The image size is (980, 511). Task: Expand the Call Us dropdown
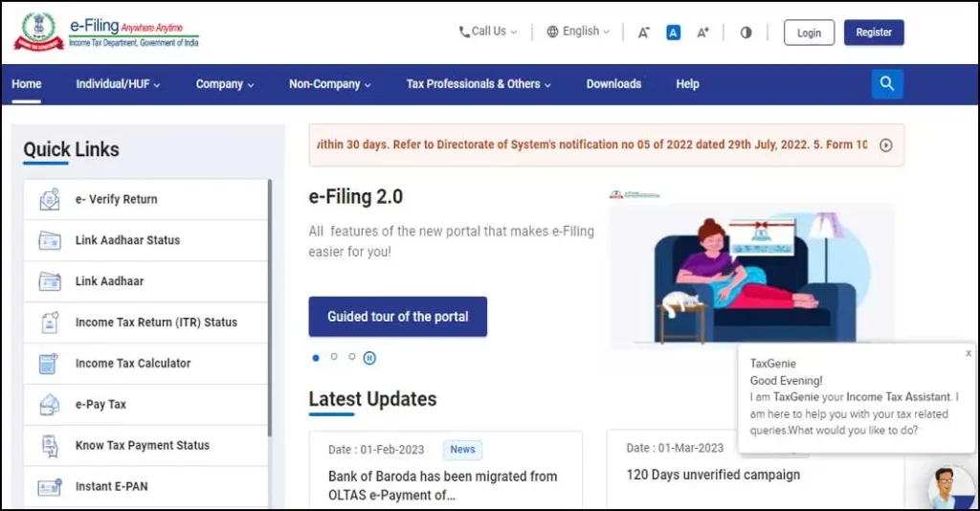tap(488, 32)
